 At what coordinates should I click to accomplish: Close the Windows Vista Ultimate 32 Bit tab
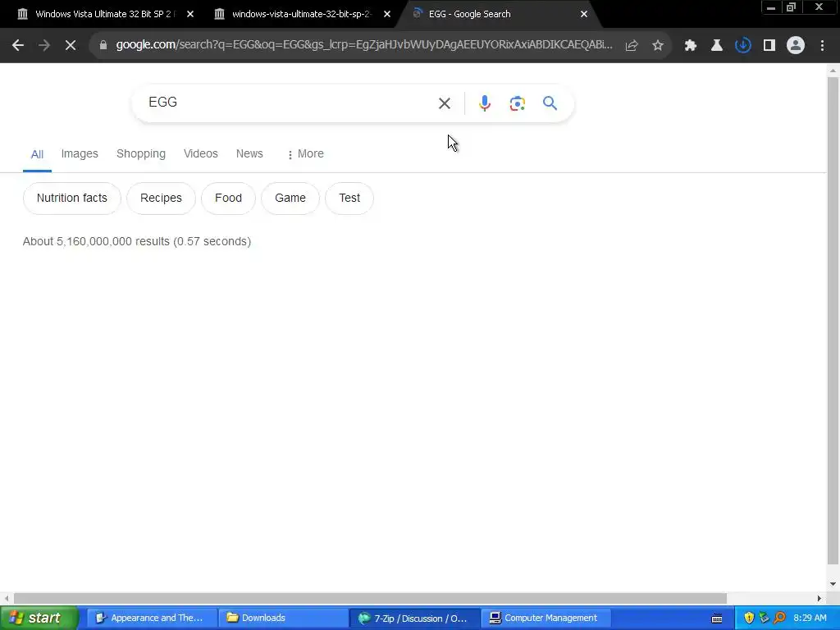(190, 14)
